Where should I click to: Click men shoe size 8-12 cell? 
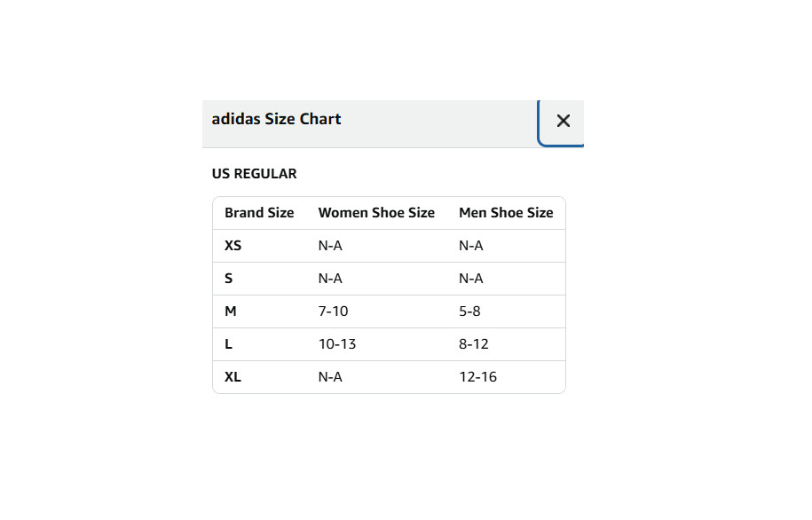coord(474,344)
